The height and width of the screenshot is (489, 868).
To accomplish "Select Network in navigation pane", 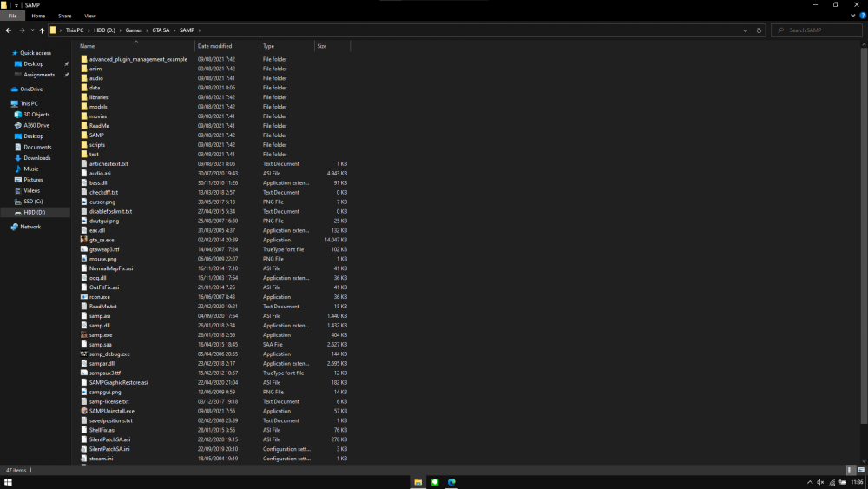I will pyautogui.click(x=30, y=227).
